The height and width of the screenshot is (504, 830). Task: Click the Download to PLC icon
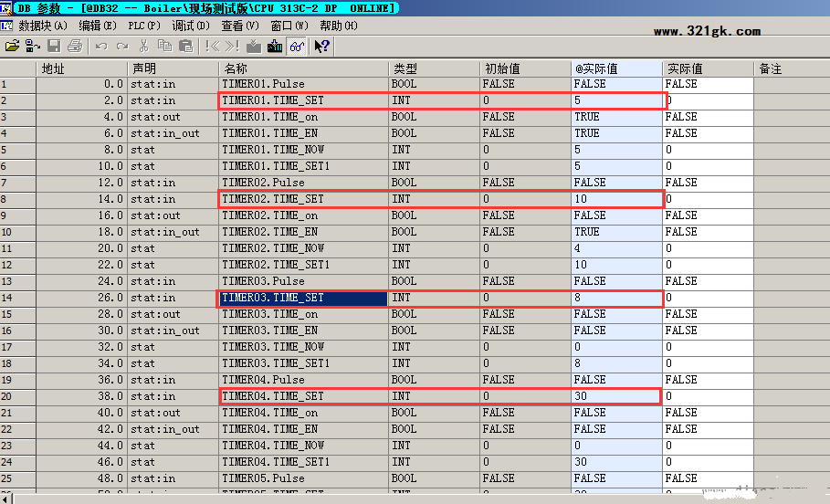tap(253, 46)
